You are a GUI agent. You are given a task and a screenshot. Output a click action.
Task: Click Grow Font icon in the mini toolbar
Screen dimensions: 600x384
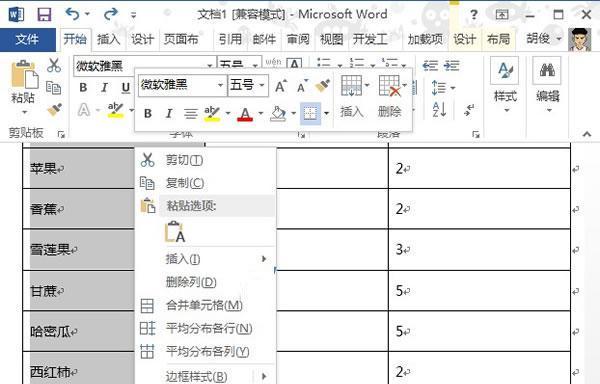pos(280,86)
